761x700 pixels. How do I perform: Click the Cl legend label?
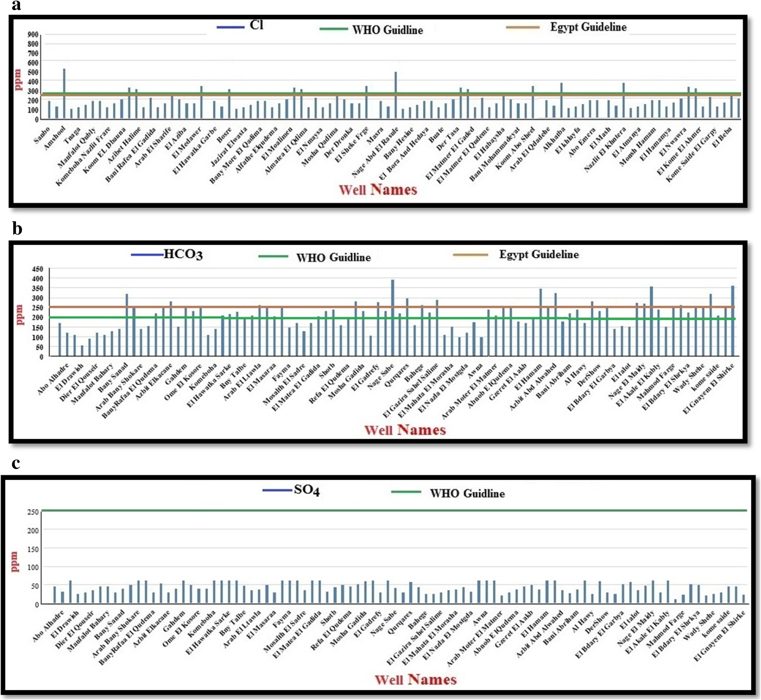tap(257, 25)
